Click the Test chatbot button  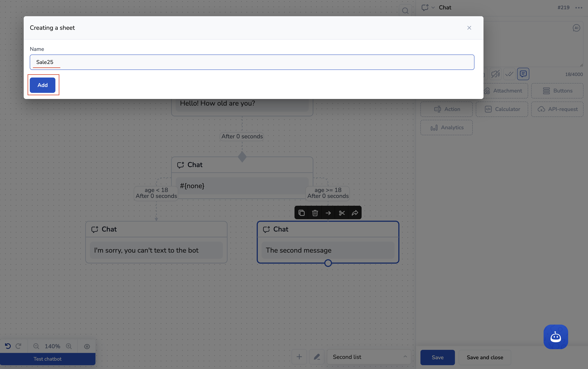pyautogui.click(x=48, y=359)
